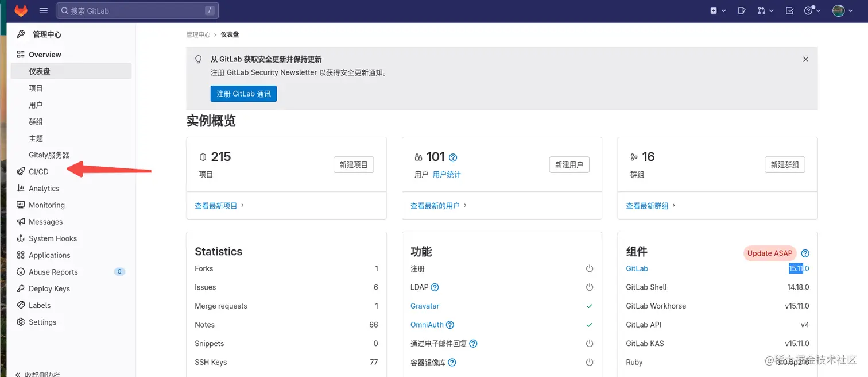Focus the GitLab search box
868x377 pixels.
(137, 10)
